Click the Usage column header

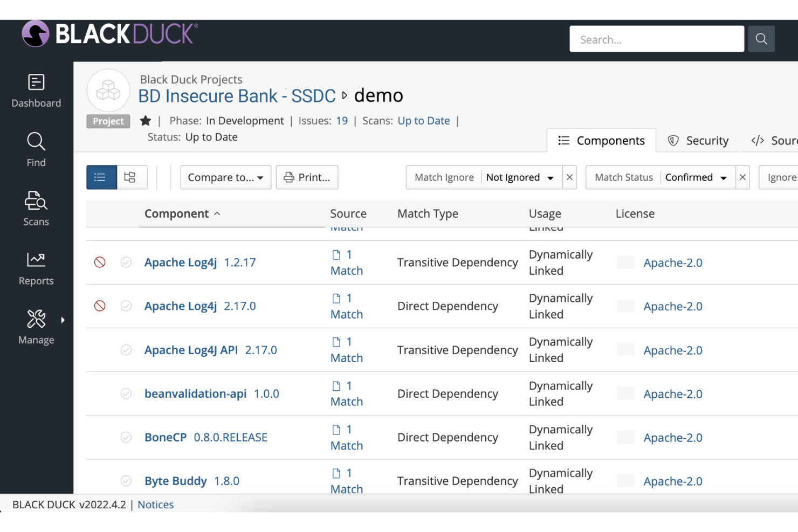pyautogui.click(x=545, y=214)
